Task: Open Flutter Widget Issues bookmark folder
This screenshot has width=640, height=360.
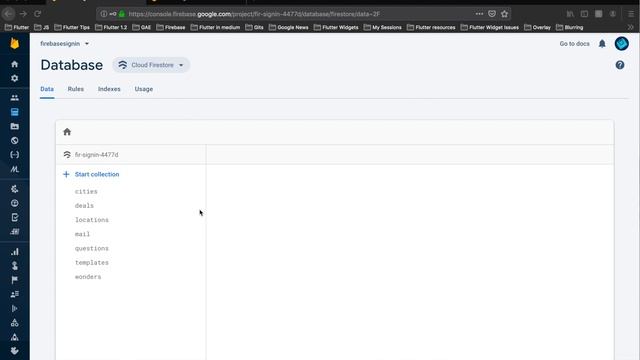Action: coord(490,27)
